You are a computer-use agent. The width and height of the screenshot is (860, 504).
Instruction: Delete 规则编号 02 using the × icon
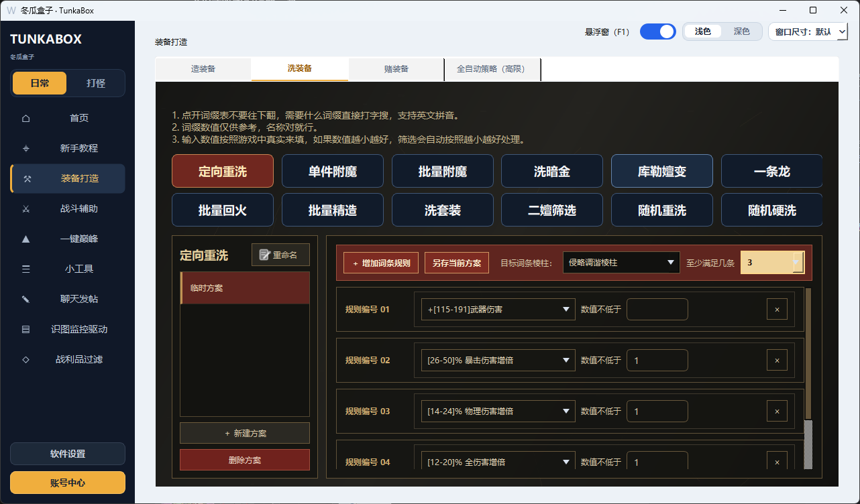coord(777,361)
